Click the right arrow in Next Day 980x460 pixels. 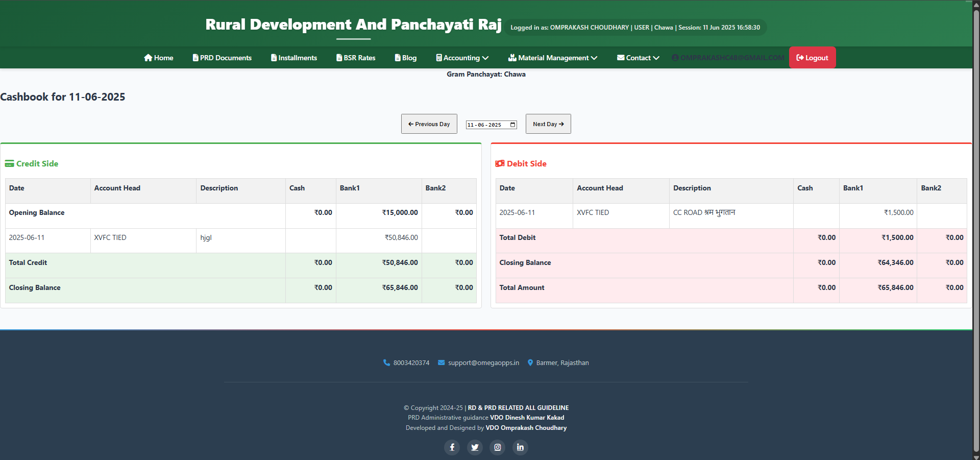(561, 124)
